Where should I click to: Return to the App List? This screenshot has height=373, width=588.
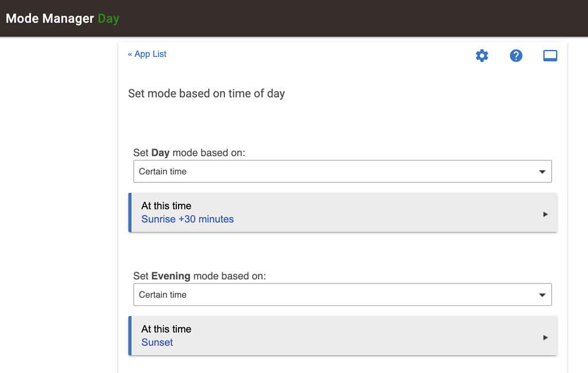click(x=147, y=53)
